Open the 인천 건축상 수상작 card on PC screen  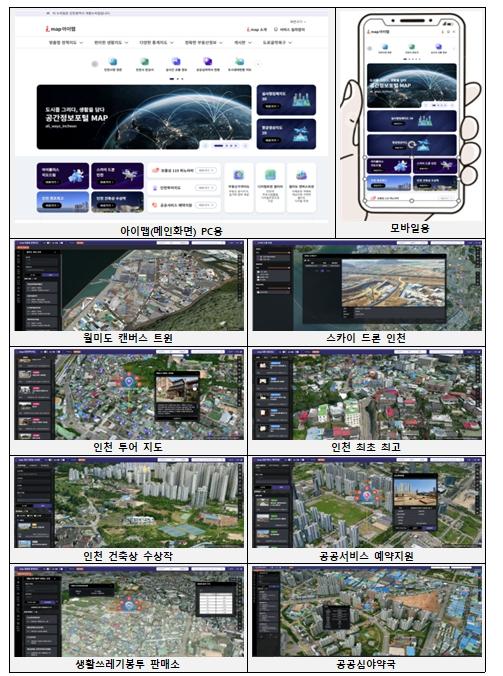(x=117, y=202)
